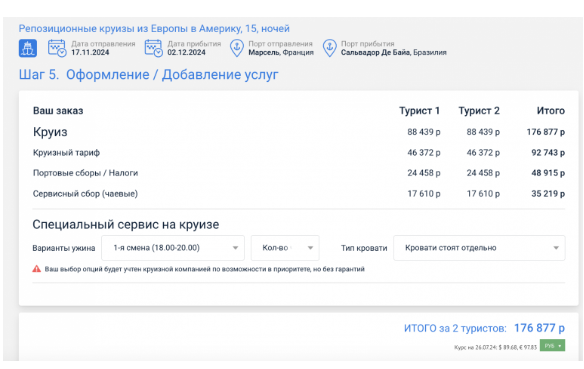Click departure date 17.11.2024

point(90,53)
